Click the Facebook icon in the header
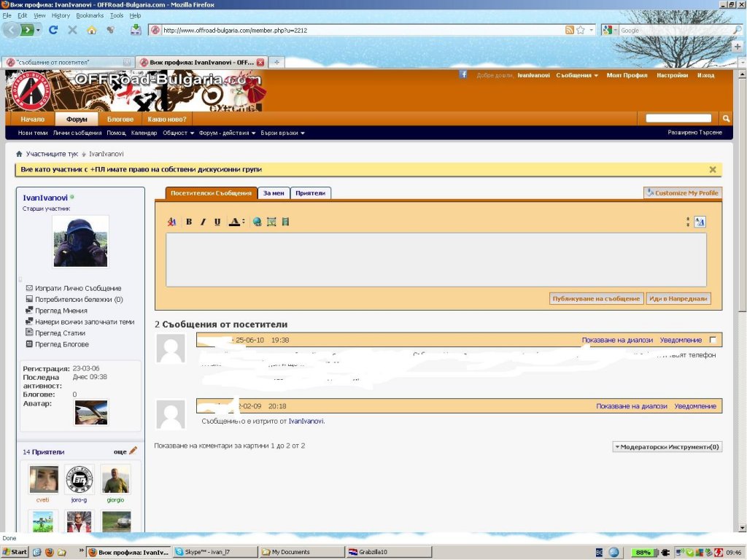The image size is (747, 560). 463,74
